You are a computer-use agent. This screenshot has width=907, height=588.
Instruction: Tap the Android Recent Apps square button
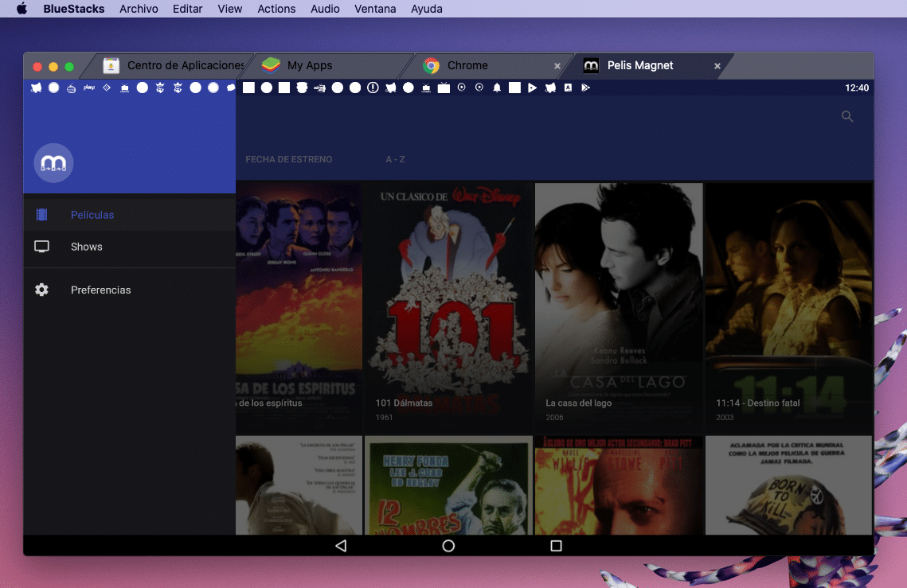point(557,546)
